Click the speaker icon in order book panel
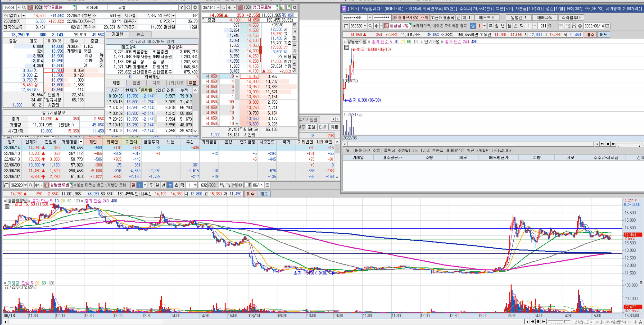 (230, 7)
